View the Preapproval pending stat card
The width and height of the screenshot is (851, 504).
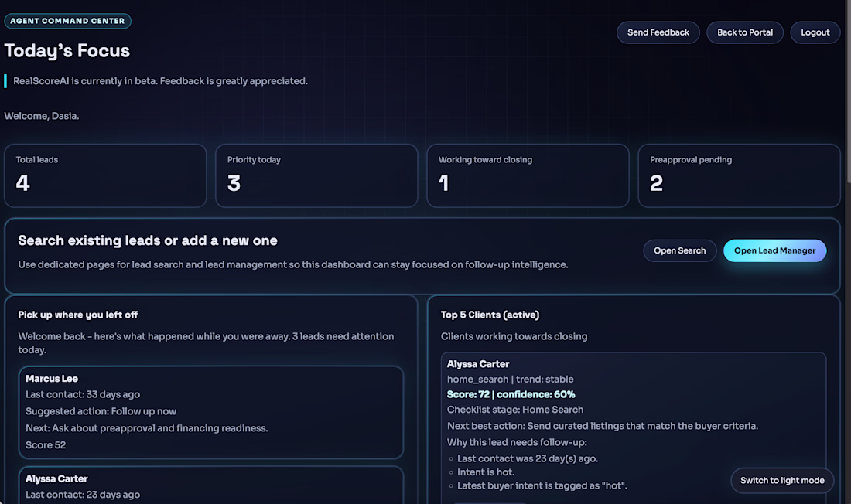tap(739, 175)
